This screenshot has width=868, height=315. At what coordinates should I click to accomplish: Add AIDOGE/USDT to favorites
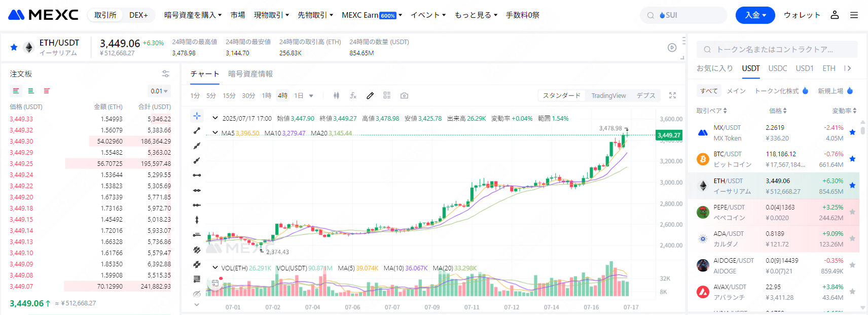[852, 265]
